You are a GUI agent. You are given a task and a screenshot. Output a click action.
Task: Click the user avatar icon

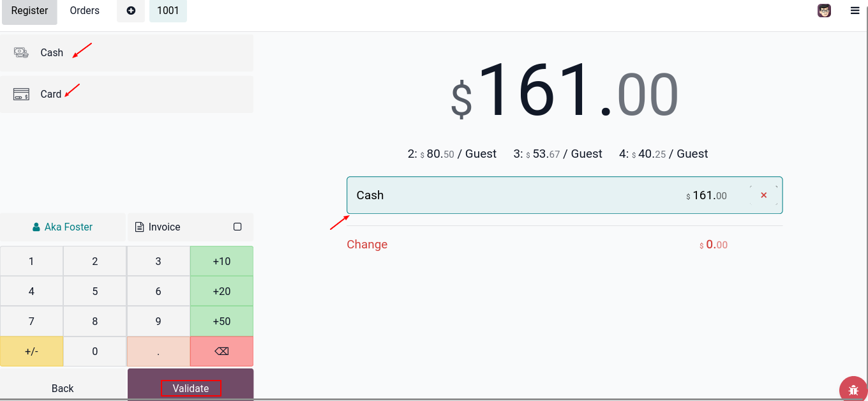[824, 11]
